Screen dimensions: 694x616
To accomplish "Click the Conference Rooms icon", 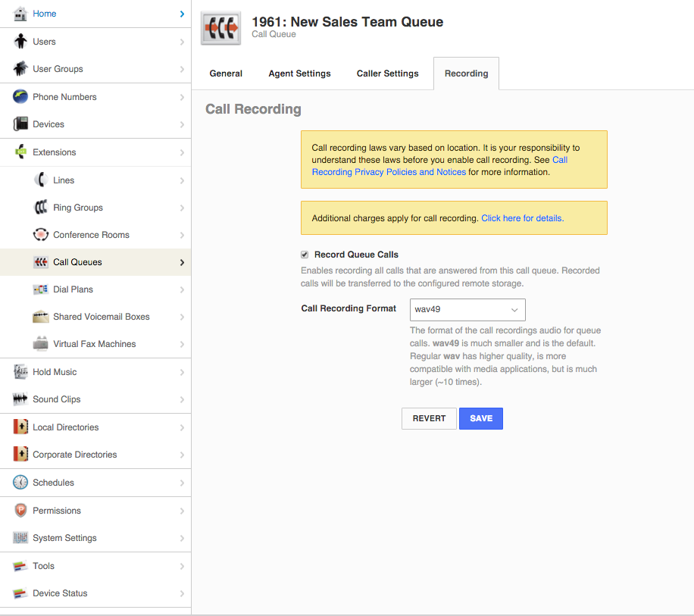I will click(41, 235).
